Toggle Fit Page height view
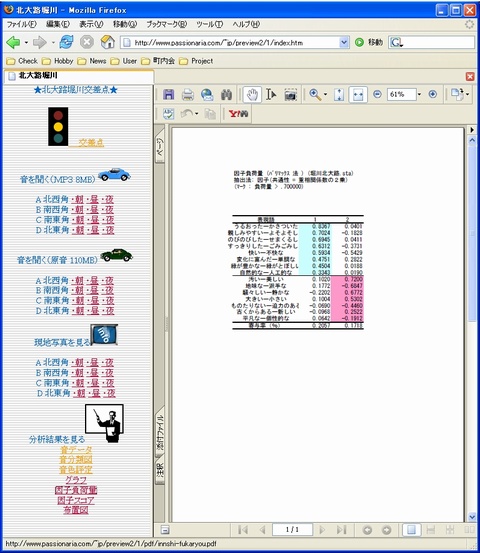Screen dimensions: 480x553 click(339, 95)
